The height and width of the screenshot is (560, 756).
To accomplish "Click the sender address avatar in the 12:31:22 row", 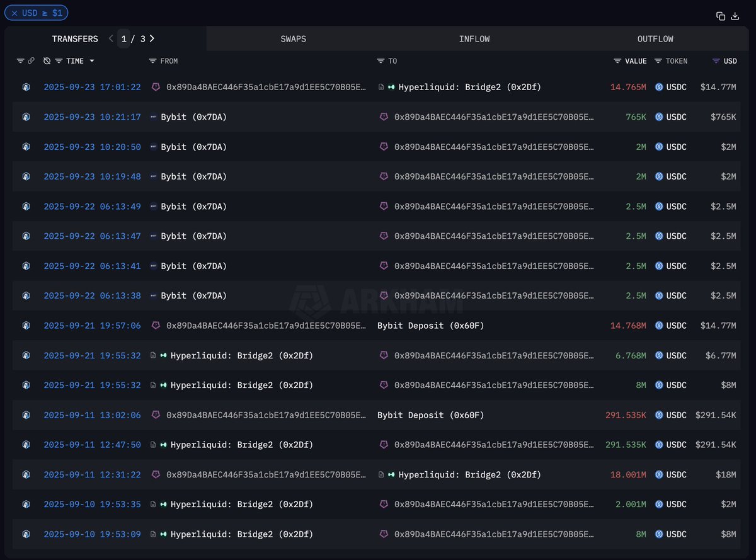I will click(x=156, y=474).
